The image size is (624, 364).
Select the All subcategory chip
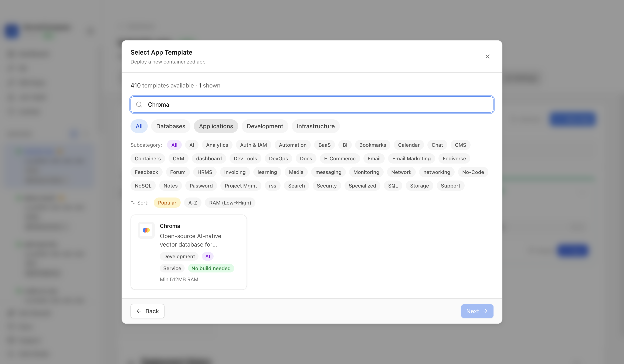(x=174, y=145)
